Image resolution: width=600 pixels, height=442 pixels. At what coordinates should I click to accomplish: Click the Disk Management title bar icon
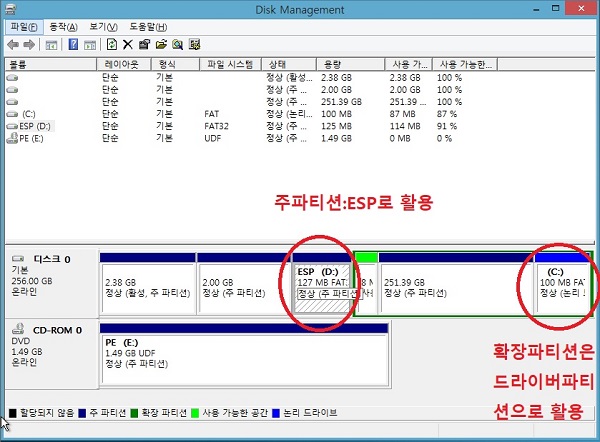click(x=10, y=9)
